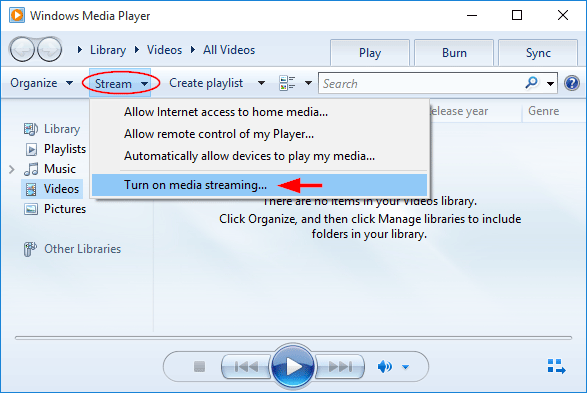Choose Turn on media streaming
587x393 pixels.
[259, 185]
